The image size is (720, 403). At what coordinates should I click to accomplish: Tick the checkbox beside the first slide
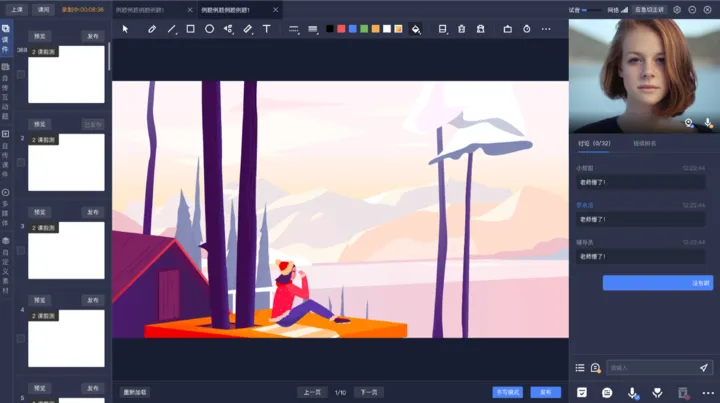21,74
